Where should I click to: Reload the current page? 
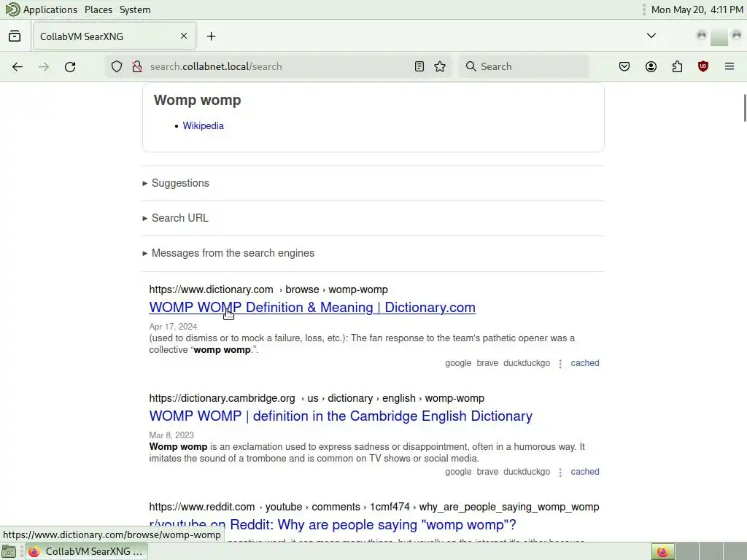tap(70, 66)
